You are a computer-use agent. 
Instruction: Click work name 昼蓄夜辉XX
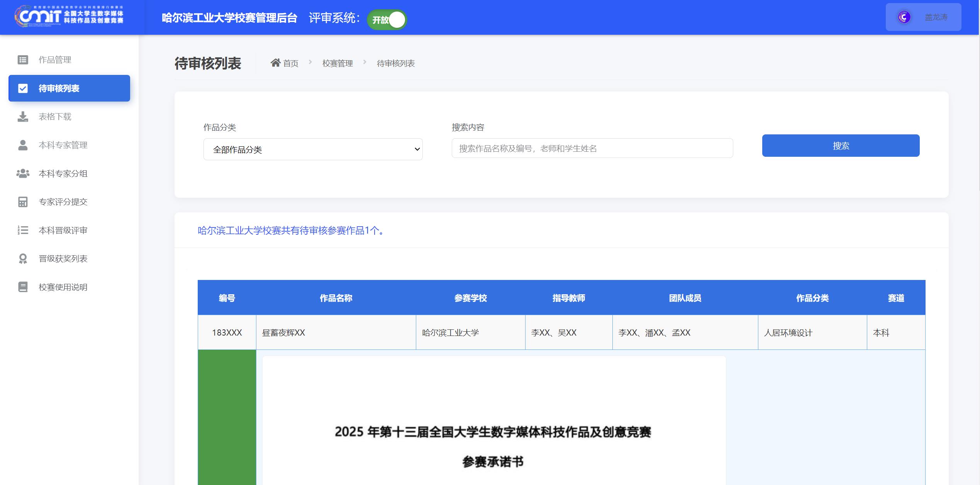click(x=284, y=332)
